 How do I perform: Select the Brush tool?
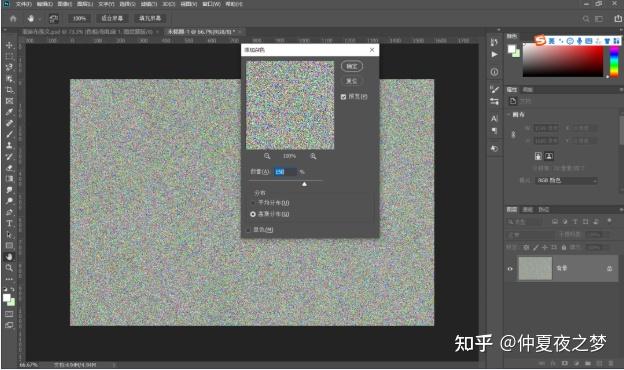[x=9, y=134]
